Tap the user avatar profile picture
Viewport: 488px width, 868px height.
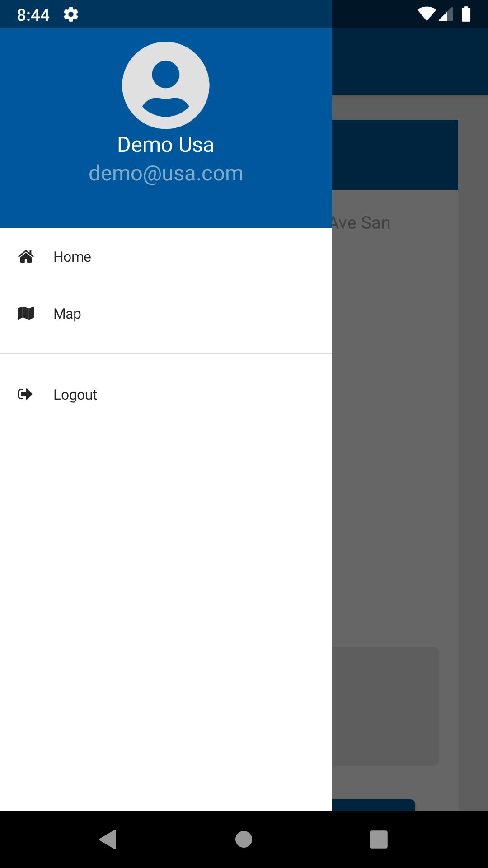(x=166, y=85)
